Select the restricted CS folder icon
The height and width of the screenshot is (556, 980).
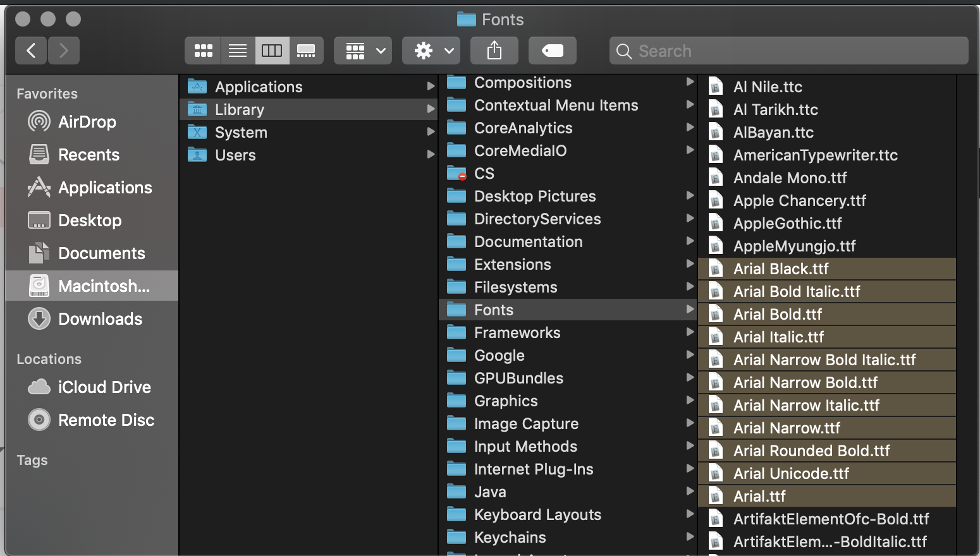pyautogui.click(x=456, y=173)
